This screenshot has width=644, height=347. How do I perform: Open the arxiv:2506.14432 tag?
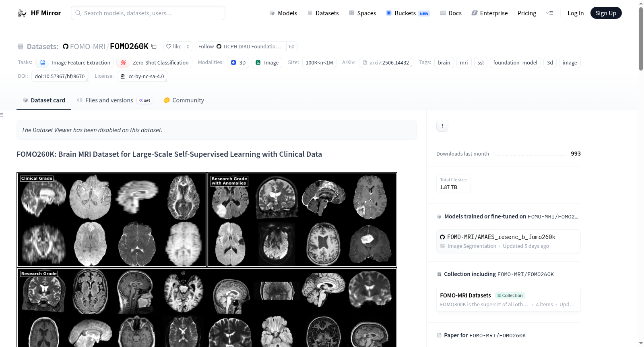coord(386,62)
